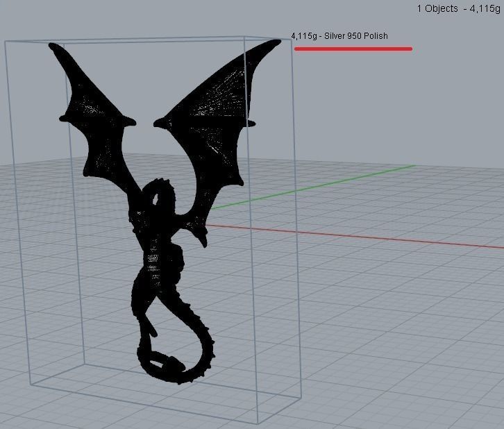Click the '4,115g - Silver 950 Polish' label
This screenshot has height=429, width=504.
pos(339,35)
